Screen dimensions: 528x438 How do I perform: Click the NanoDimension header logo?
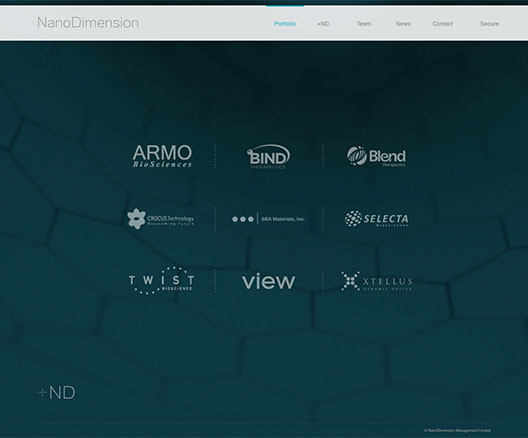88,23
